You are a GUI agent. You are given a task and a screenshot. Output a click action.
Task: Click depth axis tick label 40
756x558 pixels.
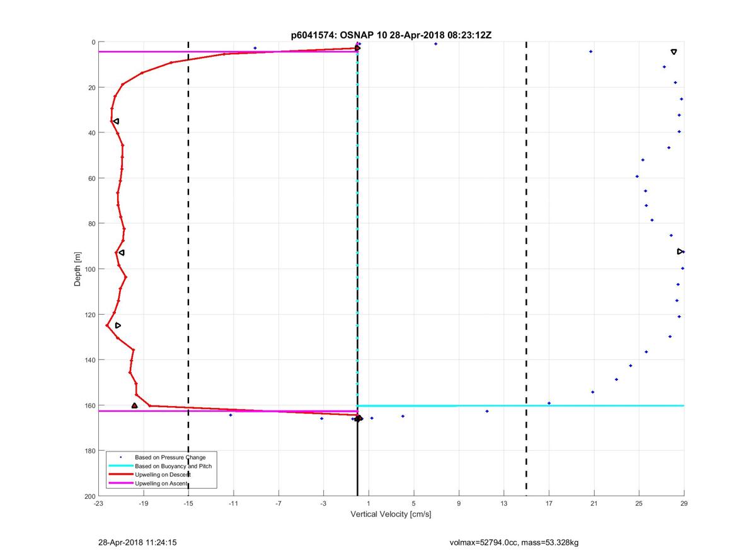pyautogui.click(x=91, y=133)
